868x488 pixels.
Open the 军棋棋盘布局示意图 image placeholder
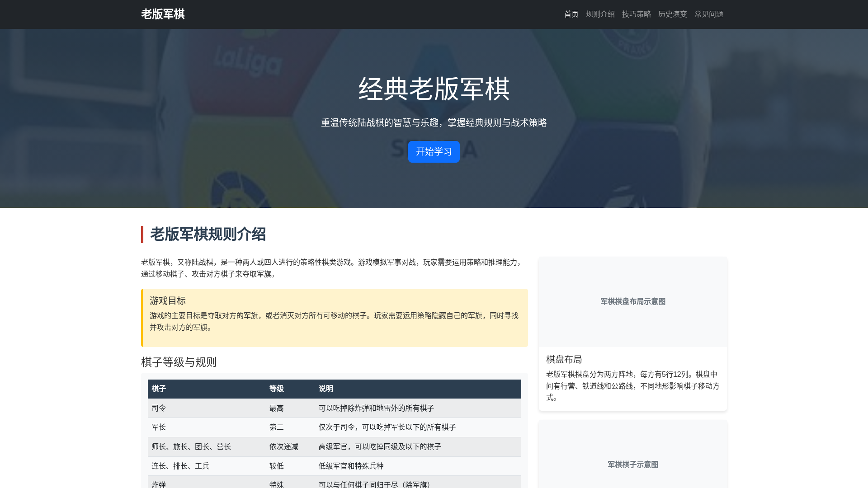[633, 302]
